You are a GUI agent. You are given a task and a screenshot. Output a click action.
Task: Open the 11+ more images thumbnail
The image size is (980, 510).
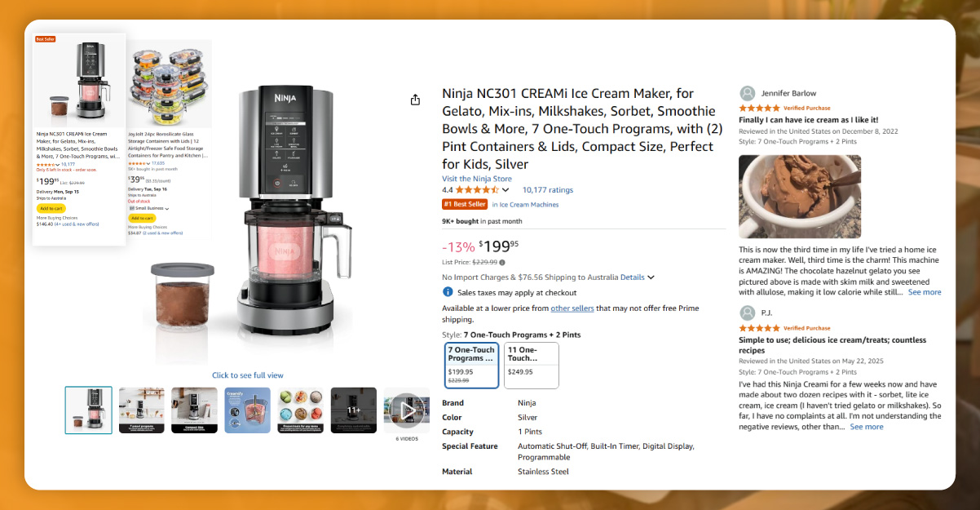[354, 410]
